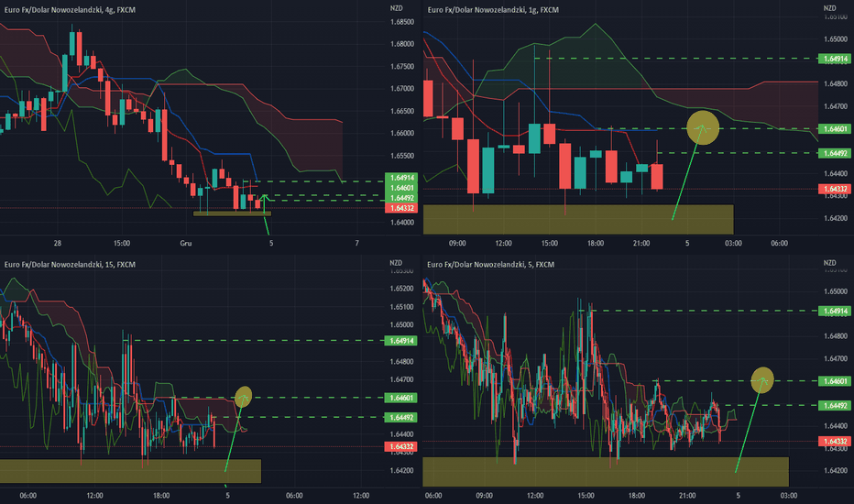Screen dimensions: 854x504
Task: Click 1.65100 on the 15-minute price axis
Action: [x=402, y=307]
